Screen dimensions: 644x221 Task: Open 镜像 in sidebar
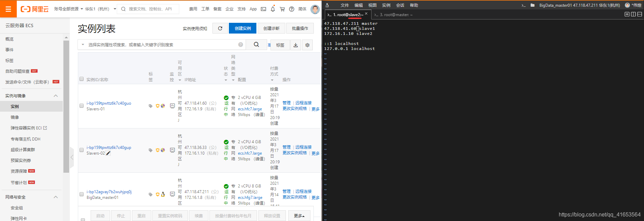click(x=15, y=117)
